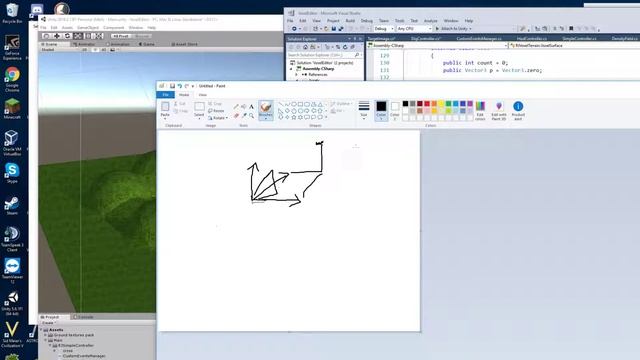
Task: Select the Brushes tool in Paint
Action: 266,110
